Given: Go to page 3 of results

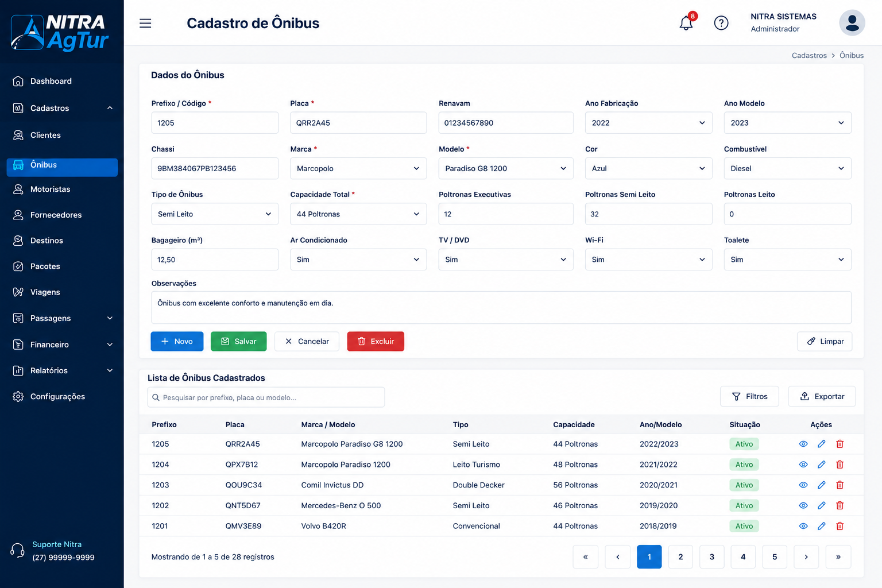Looking at the screenshot, I should point(712,556).
